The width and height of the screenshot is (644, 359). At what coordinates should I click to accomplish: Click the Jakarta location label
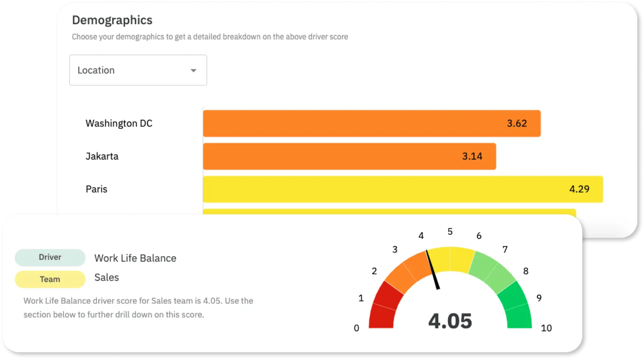pos(102,156)
